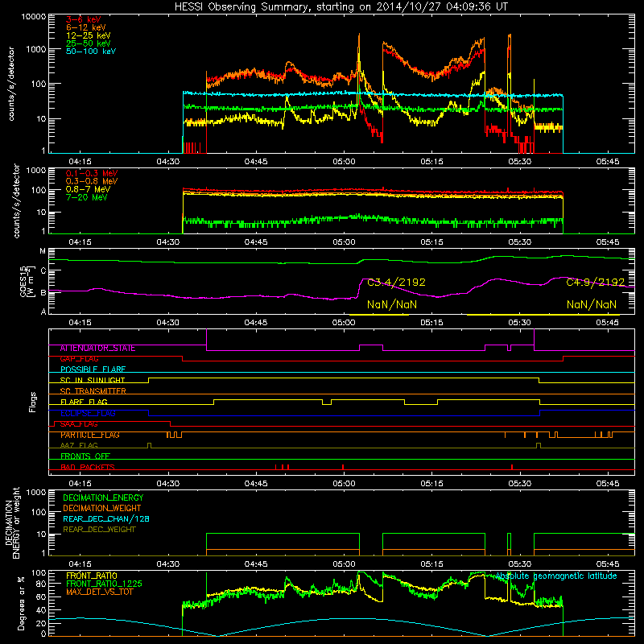Select the 12-25 keV legend label
Screen dimensions: 644x644
click(x=89, y=35)
